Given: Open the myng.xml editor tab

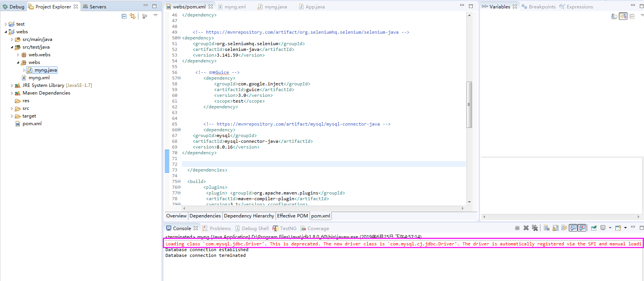Looking at the screenshot, I should pos(232,7).
